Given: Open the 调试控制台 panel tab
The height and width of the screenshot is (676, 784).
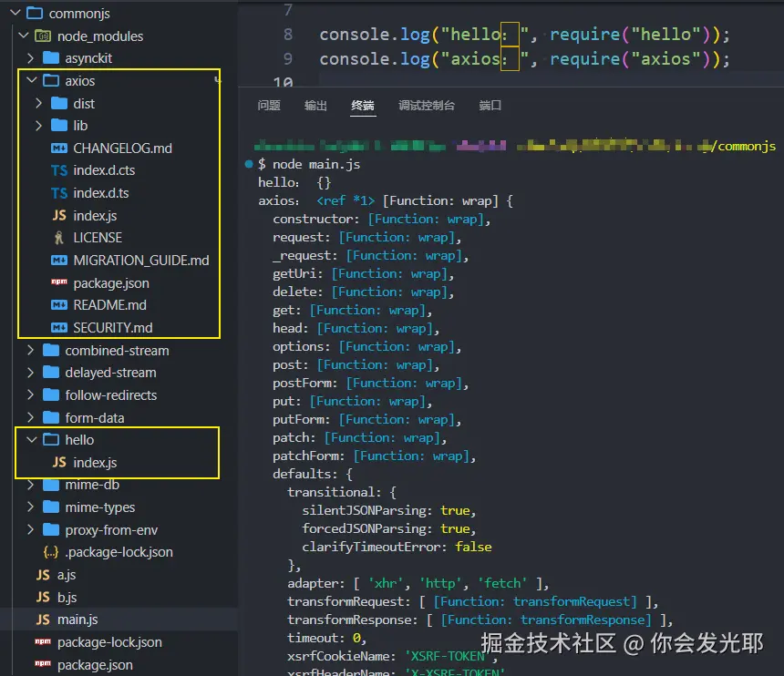Looking at the screenshot, I should tap(427, 106).
